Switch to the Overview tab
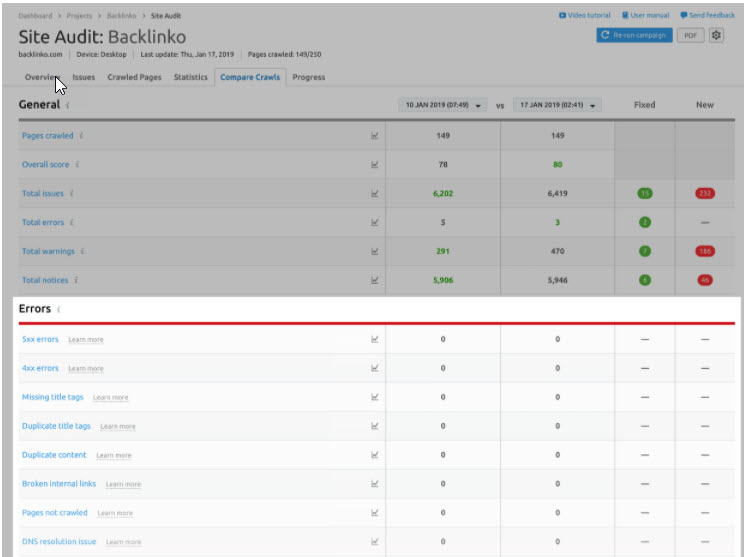Viewport: 744px width, 557px height. pyautogui.click(x=42, y=77)
